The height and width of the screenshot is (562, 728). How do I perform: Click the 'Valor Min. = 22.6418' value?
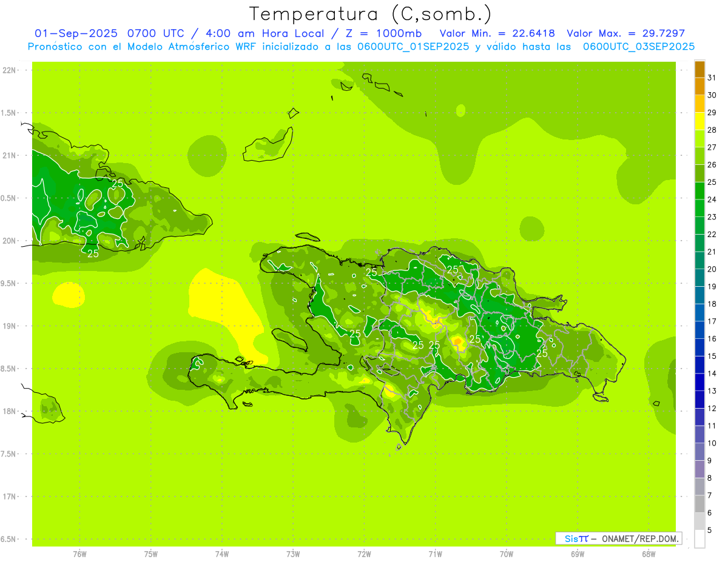(x=497, y=33)
